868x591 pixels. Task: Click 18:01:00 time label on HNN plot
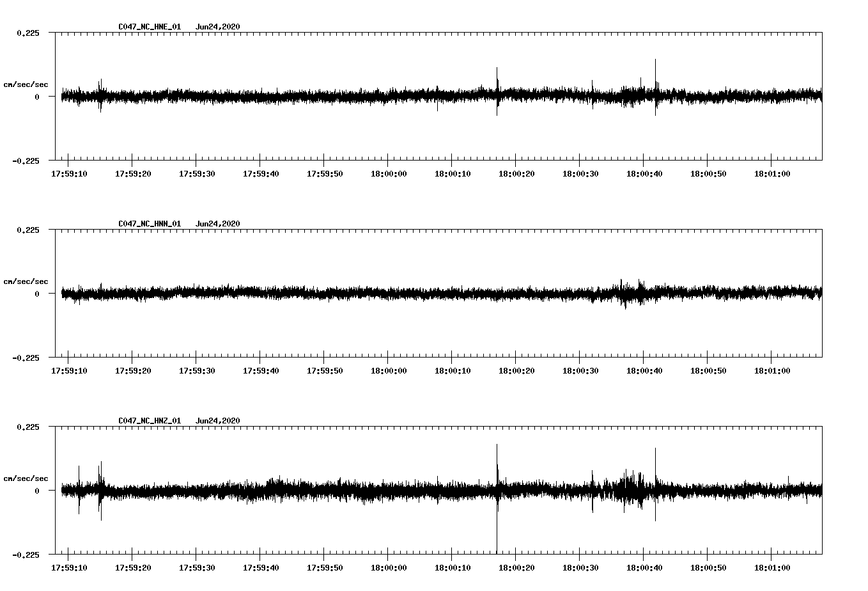click(772, 371)
